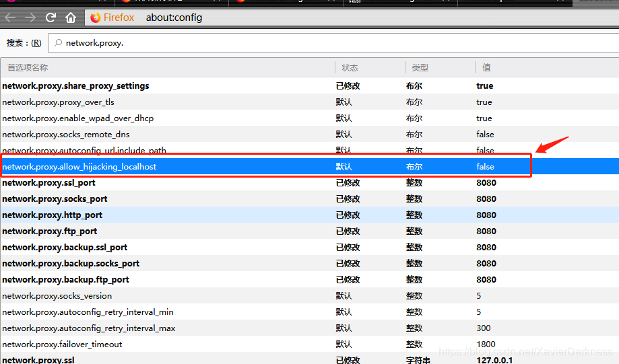Click 8080 value of http_port row

pyautogui.click(x=486, y=215)
